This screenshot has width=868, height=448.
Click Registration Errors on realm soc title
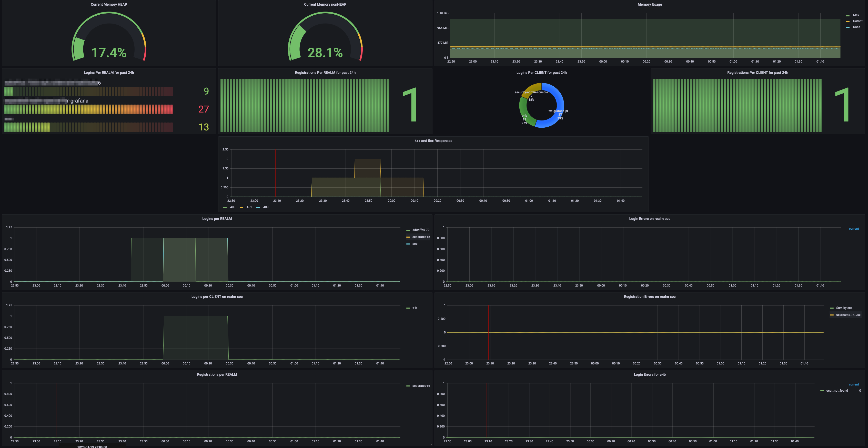click(649, 297)
